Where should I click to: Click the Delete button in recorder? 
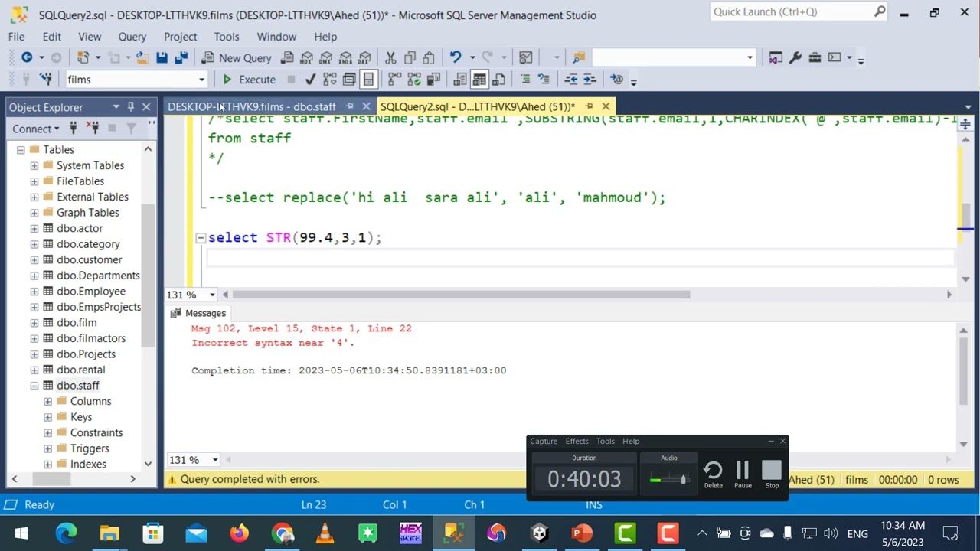pos(713,474)
